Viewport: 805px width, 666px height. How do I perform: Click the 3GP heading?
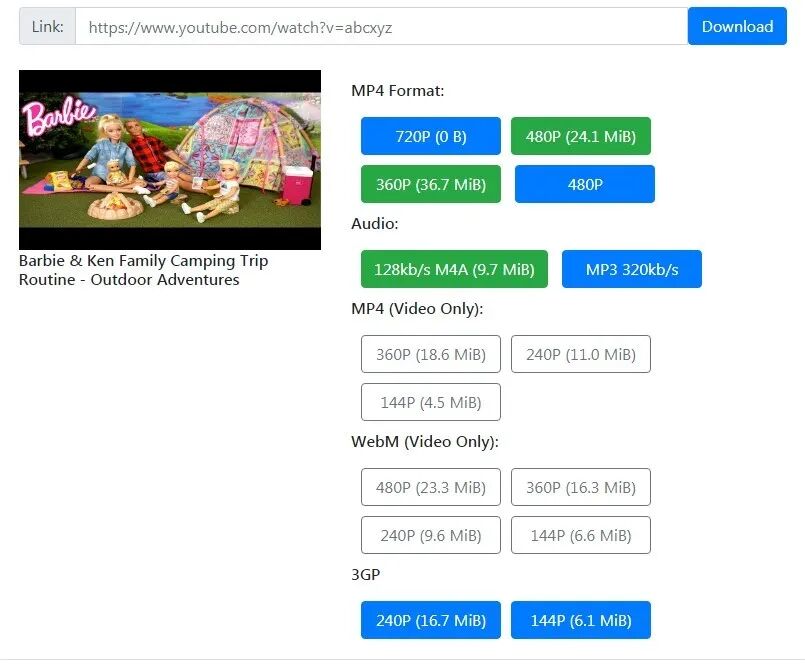point(366,574)
